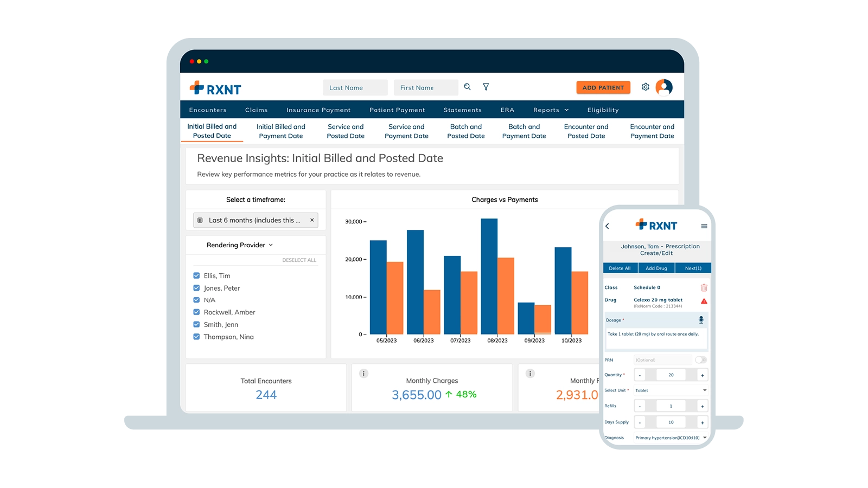Increase Quantity with the plus stepper
This screenshot has width=868, height=488.
coord(703,375)
